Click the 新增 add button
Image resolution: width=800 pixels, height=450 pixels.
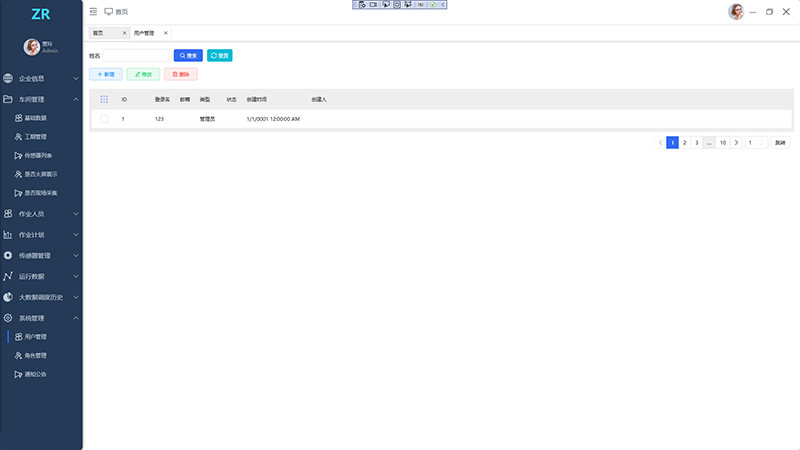(106, 74)
